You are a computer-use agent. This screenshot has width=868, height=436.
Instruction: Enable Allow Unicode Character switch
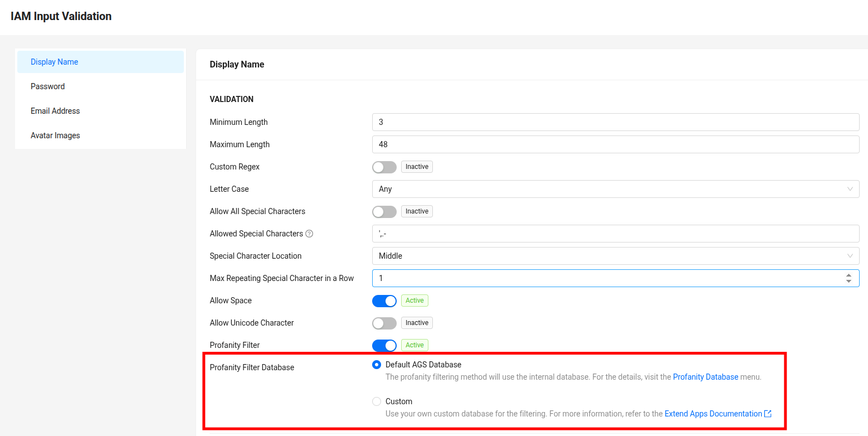(x=384, y=323)
